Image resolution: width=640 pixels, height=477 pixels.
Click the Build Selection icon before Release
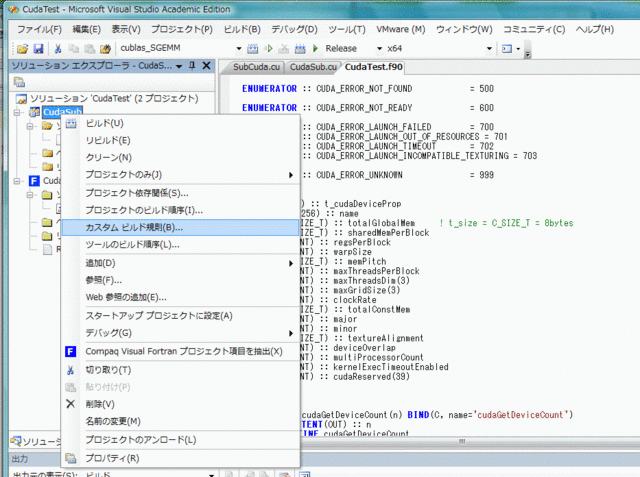[300, 49]
